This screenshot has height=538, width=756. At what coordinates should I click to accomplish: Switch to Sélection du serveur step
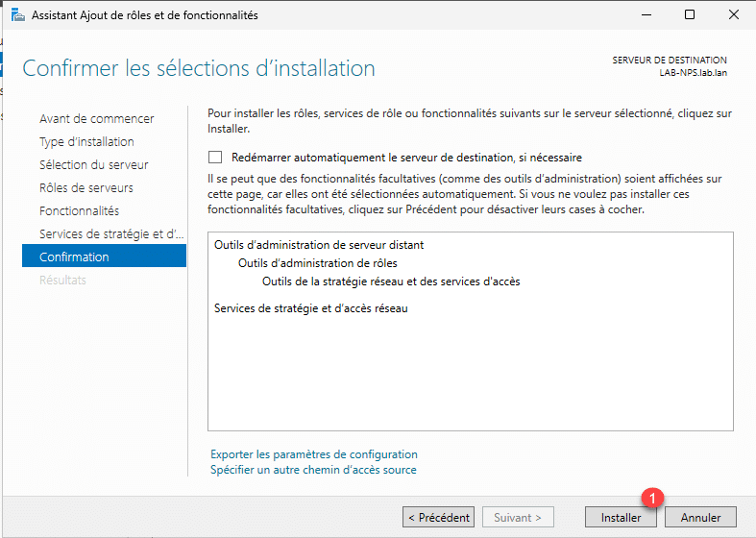tap(94, 165)
